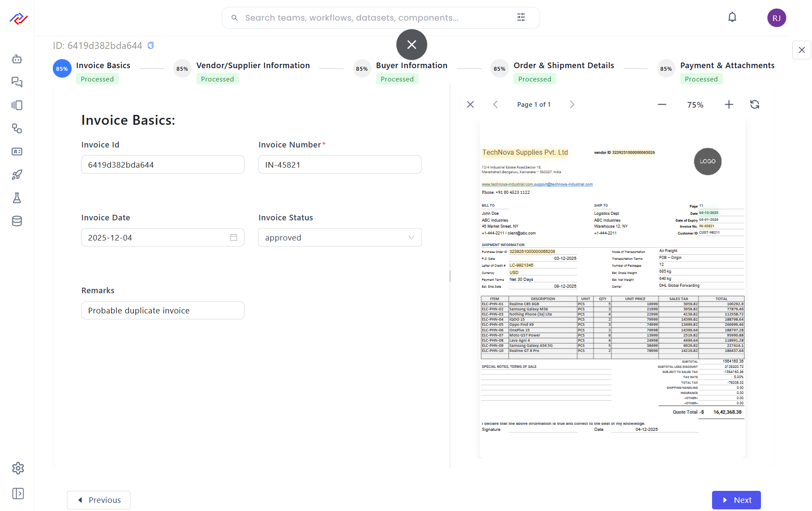
Task: Click the components nodes icon in sidebar
Action: [x=17, y=129]
